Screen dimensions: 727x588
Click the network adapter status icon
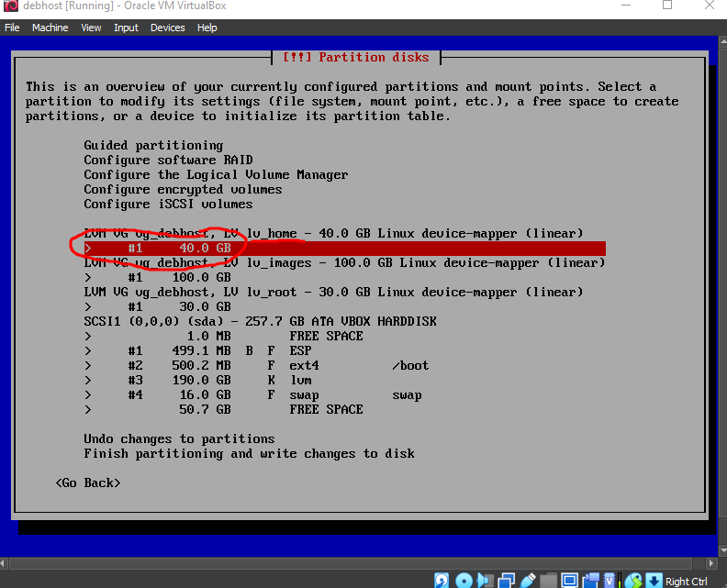[x=506, y=582]
